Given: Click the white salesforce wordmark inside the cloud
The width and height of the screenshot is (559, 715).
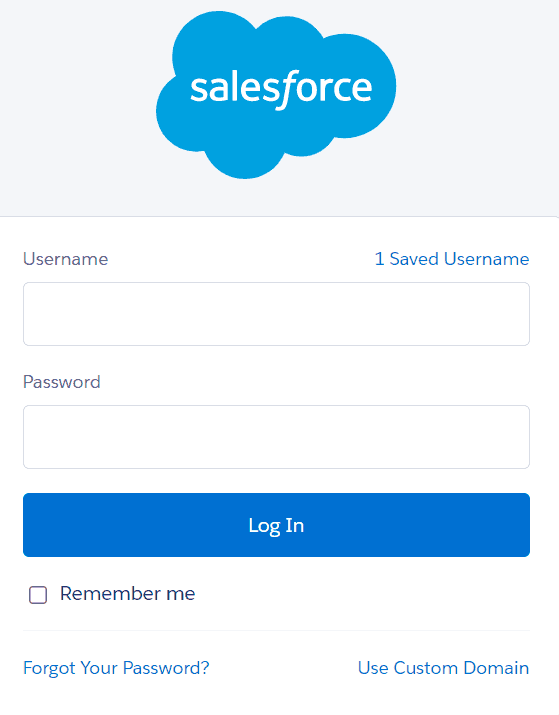Looking at the screenshot, I should tap(281, 89).
